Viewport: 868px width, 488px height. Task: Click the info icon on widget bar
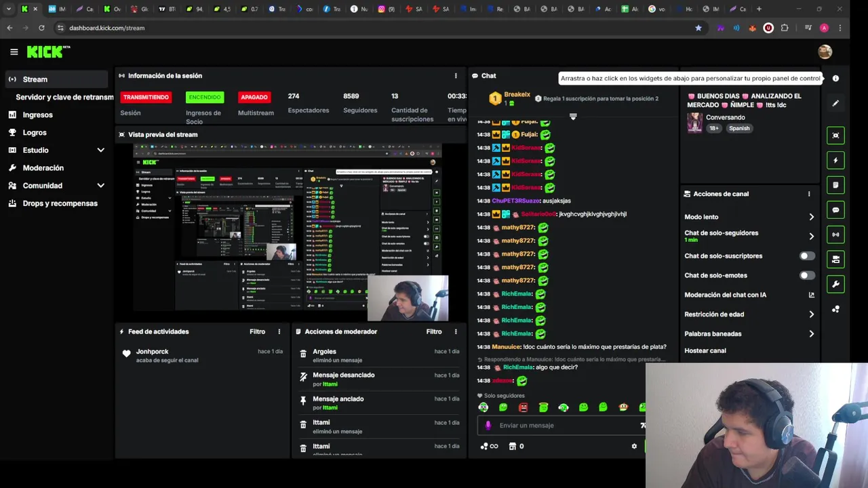835,79
